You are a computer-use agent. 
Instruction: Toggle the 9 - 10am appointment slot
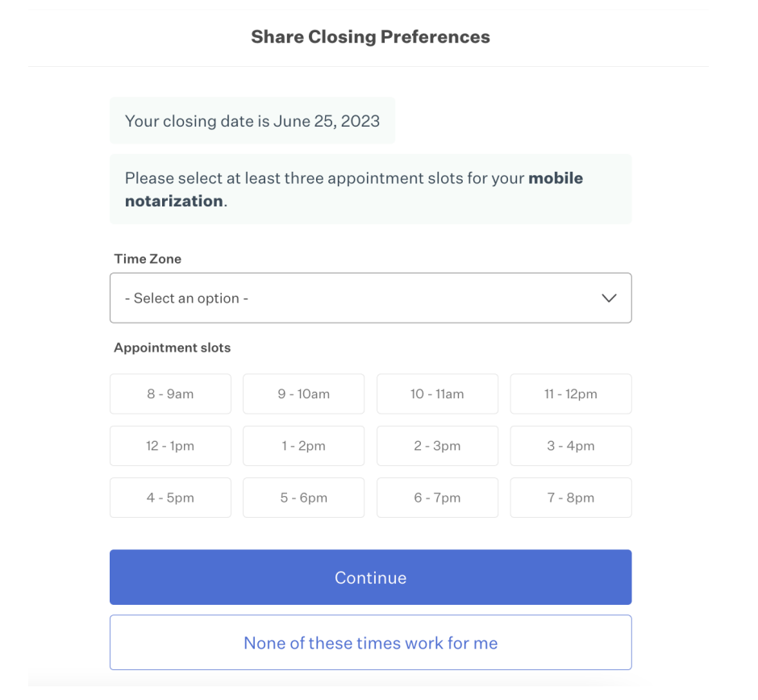coord(303,394)
